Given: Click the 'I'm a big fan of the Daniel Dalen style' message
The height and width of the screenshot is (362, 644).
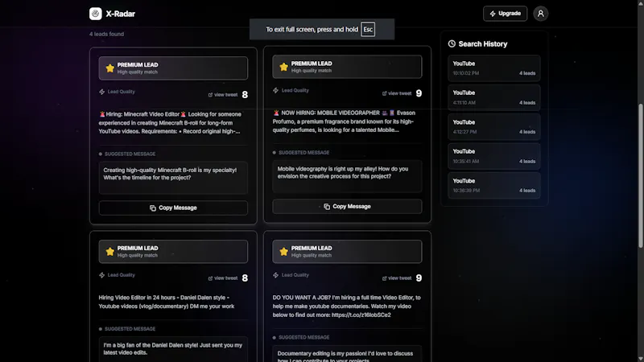Looking at the screenshot, I should [x=173, y=349].
